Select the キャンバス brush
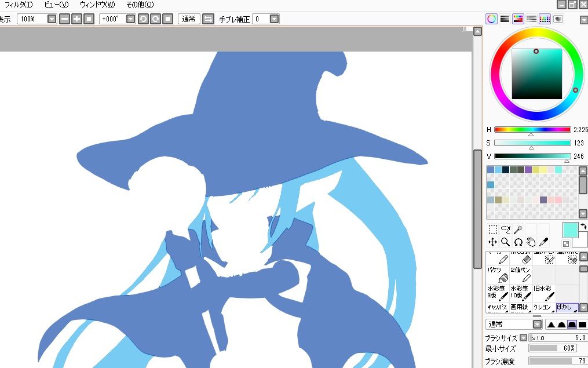The image size is (588, 368). (x=498, y=308)
